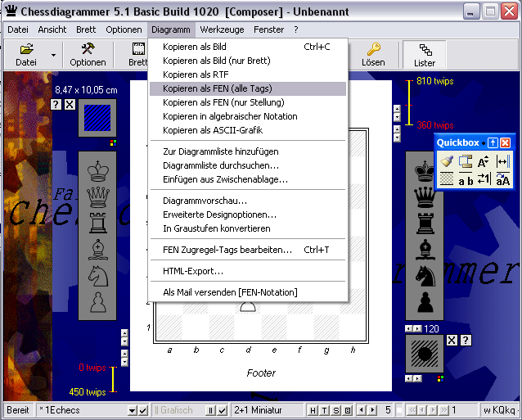522x420 pixels.
Task: Choose Diagrammvorschau... menu entry
Action: coord(248,201)
